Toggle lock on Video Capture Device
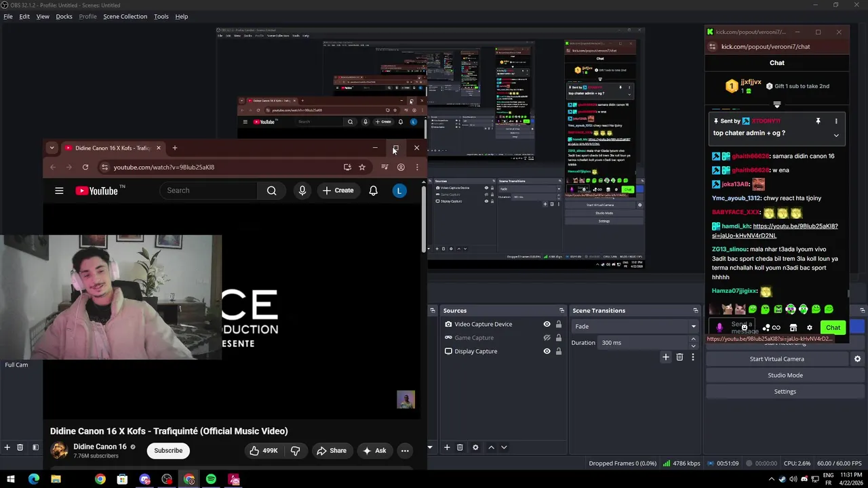The height and width of the screenshot is (488, 868). (559, 324)
